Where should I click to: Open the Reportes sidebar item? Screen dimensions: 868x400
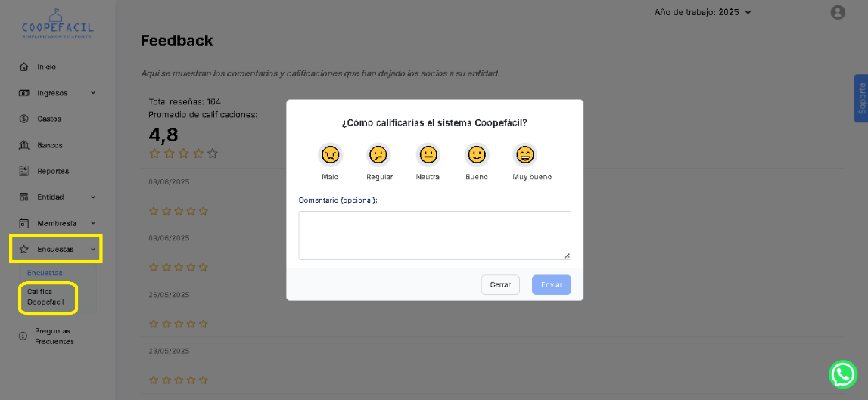tap(52, 171)
